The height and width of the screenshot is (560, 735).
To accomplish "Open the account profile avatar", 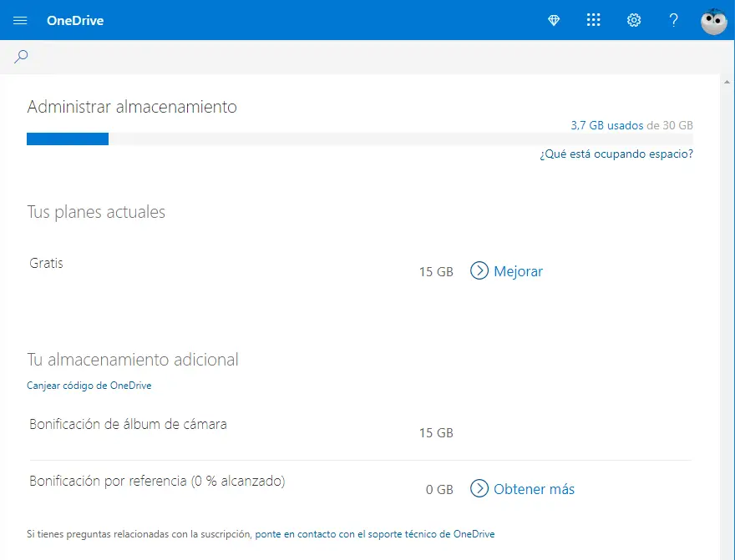I will [x=713, y=21].
